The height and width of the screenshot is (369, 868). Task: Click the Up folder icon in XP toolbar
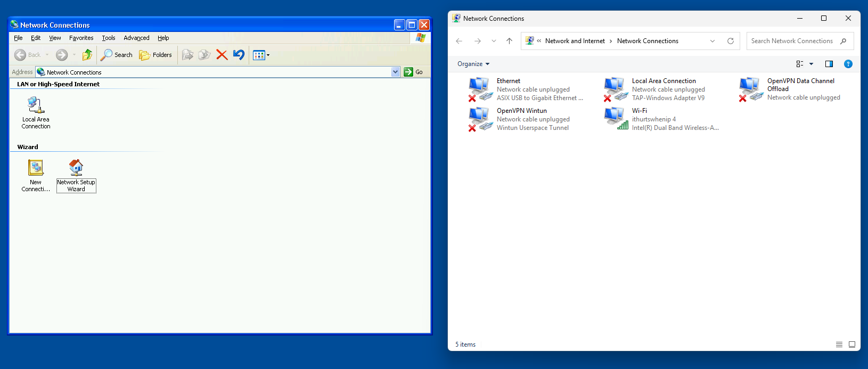[87, 55]
